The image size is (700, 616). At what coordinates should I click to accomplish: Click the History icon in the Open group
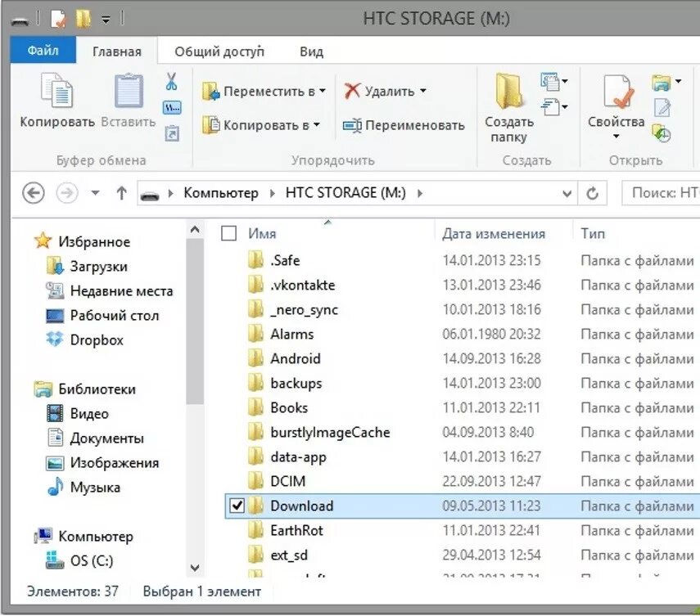(662, 133)
